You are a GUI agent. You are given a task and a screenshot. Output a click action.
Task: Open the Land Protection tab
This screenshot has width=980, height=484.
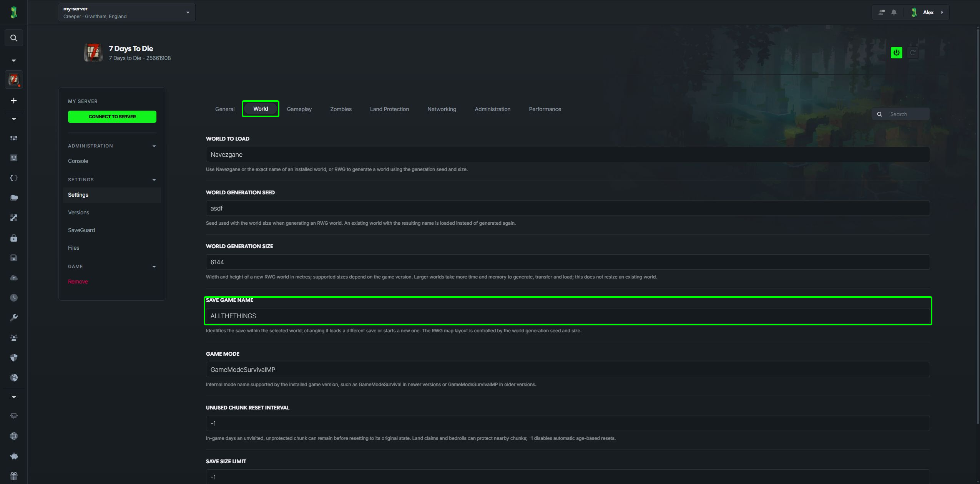click(x=389, y=109)
